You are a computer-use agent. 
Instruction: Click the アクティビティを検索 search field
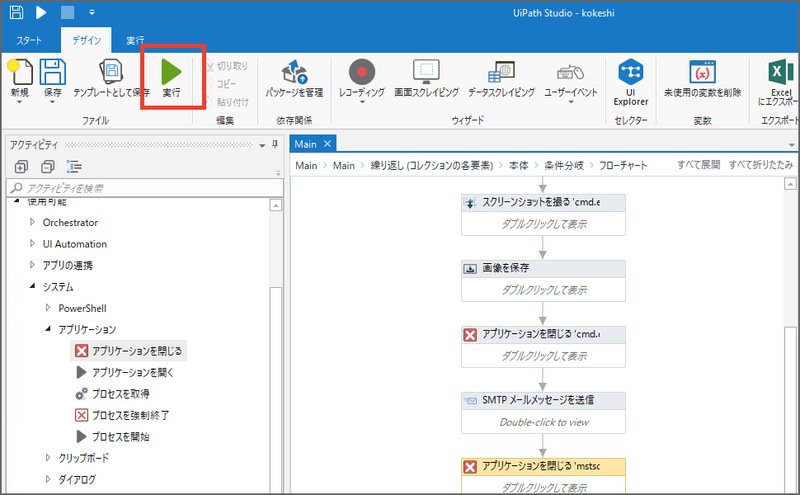(144, 188)
